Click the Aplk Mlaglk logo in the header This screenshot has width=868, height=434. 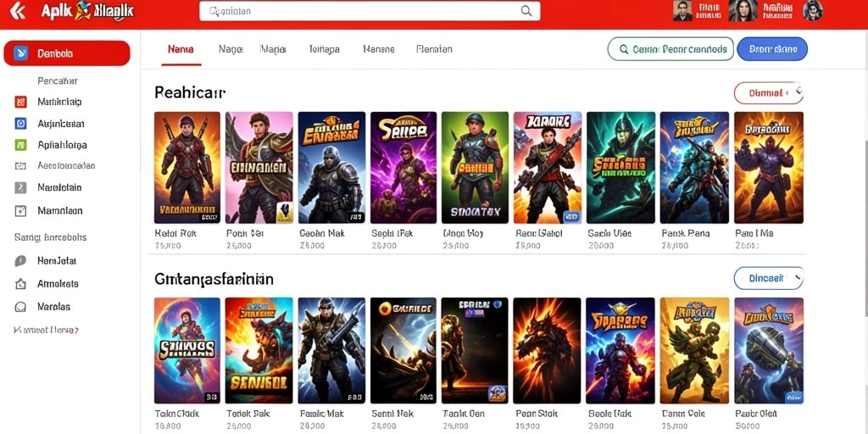point(87,10)
